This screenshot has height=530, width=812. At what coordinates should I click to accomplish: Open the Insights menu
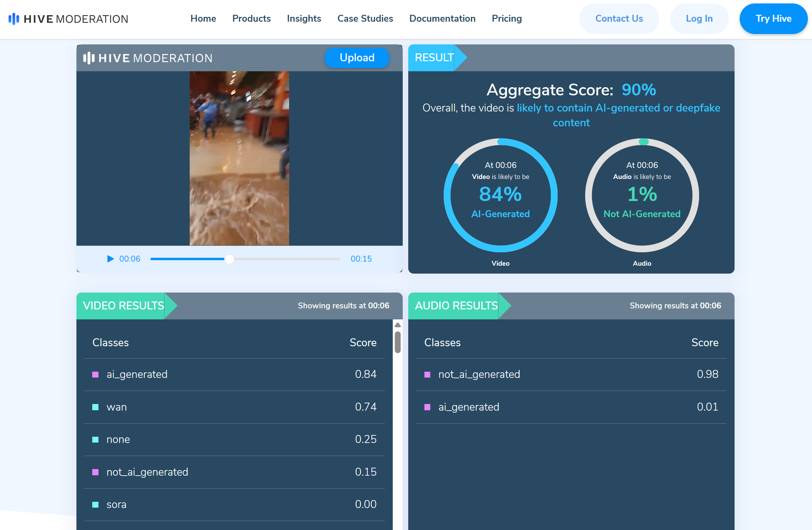tap(304, 19)
